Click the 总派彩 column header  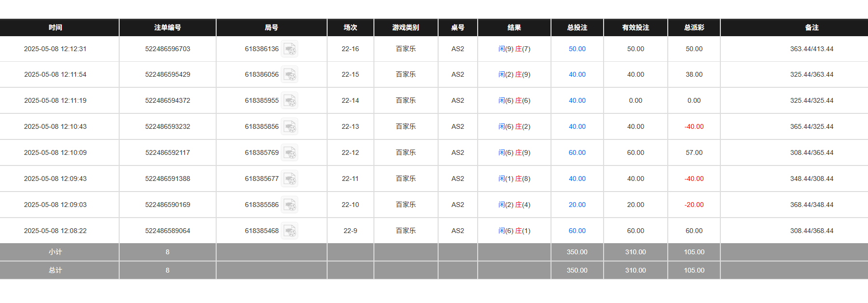(x=693, y=28)
